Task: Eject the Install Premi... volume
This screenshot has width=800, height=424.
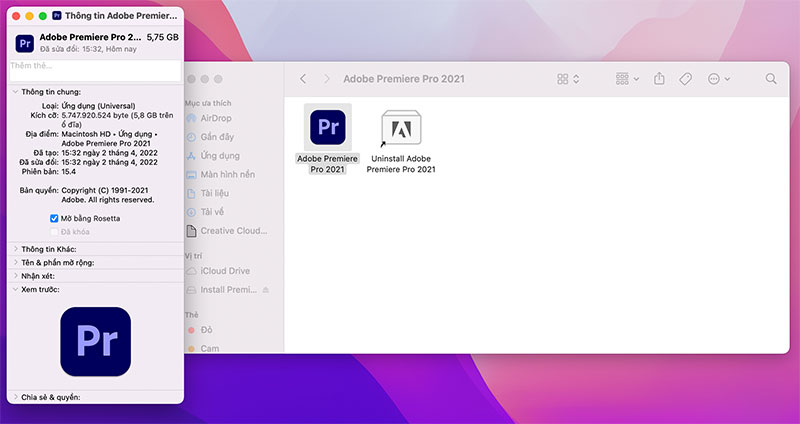Action: click(x=265, y=290)
